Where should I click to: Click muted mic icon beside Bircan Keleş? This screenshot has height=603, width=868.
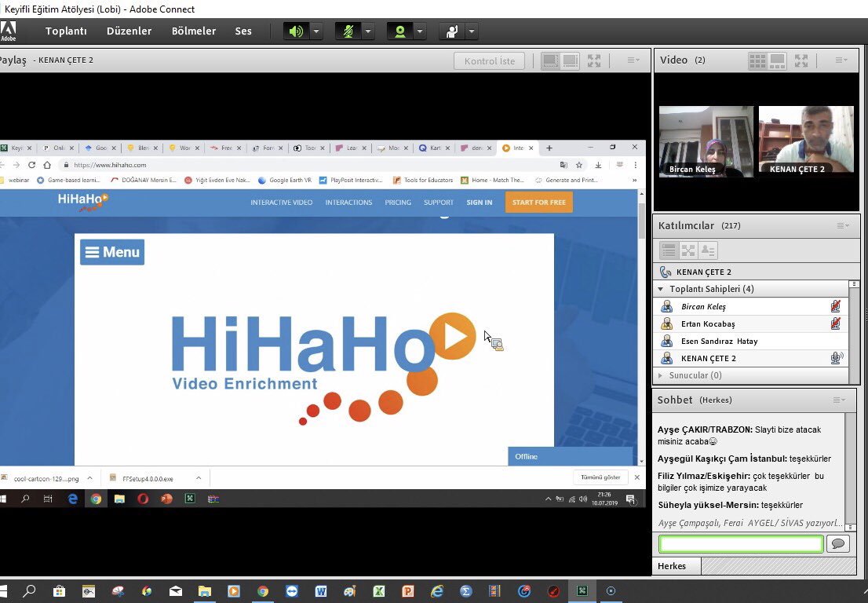[836, 306]
